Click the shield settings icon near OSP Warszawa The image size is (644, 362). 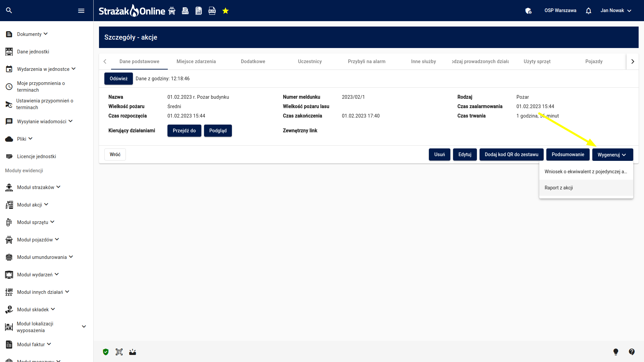[x=528, y=11]
